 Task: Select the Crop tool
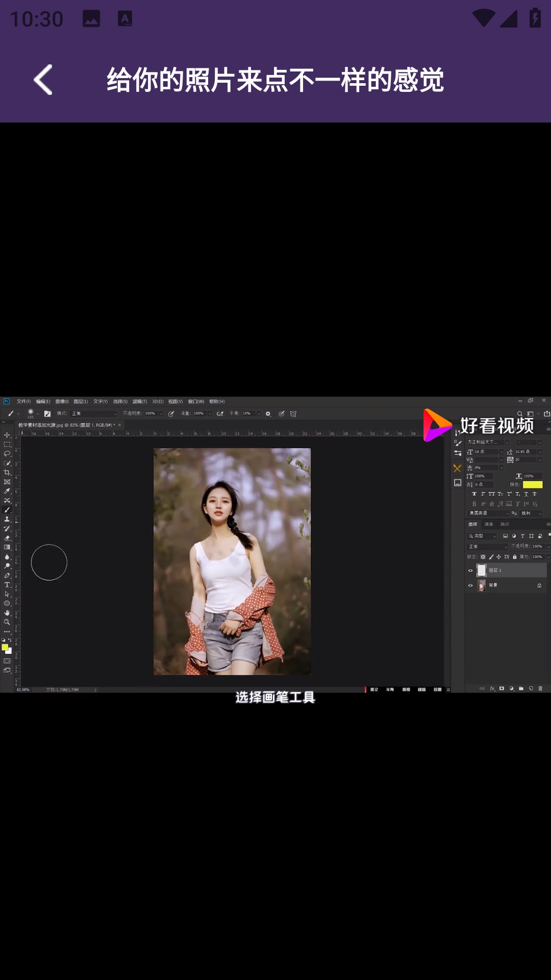7,473
